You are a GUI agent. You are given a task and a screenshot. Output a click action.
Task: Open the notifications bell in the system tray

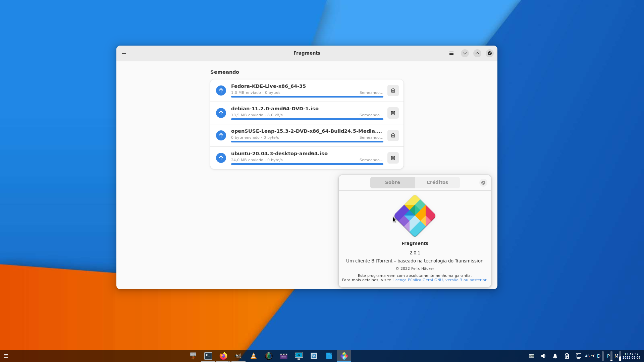point(555,356)
